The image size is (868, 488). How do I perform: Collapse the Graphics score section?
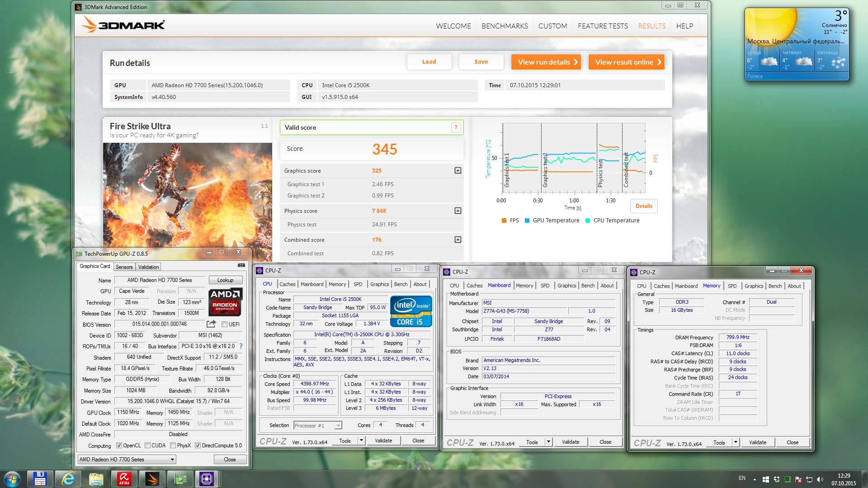(x=458, y=170)
